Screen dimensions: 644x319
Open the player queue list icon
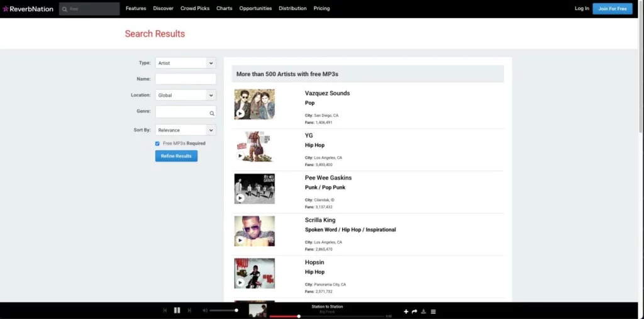[433, 311]
